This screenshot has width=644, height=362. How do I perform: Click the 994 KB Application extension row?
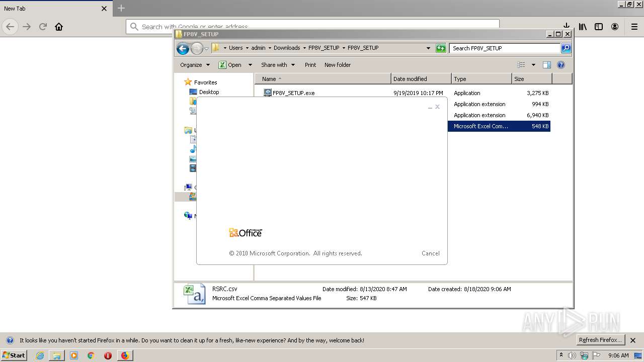point(499,104)
